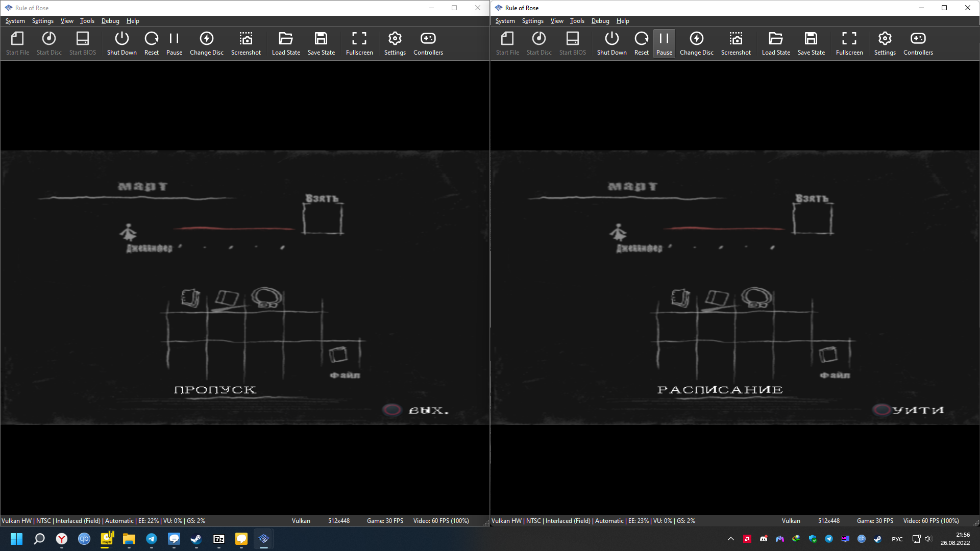This screenshot has width=980, height=551.
Task: Open Save State in left window
Action: [321, 43]
